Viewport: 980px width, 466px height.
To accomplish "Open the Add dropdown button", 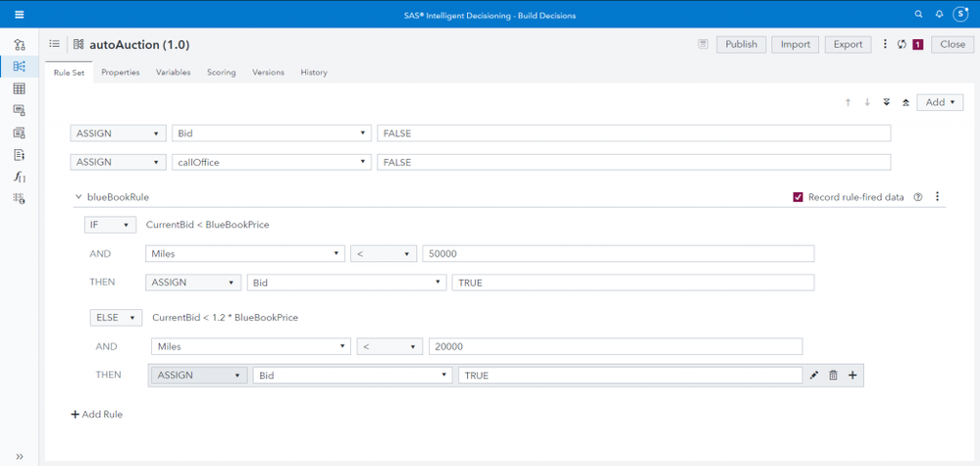I will pyautogui.click(x=940, y=102).
